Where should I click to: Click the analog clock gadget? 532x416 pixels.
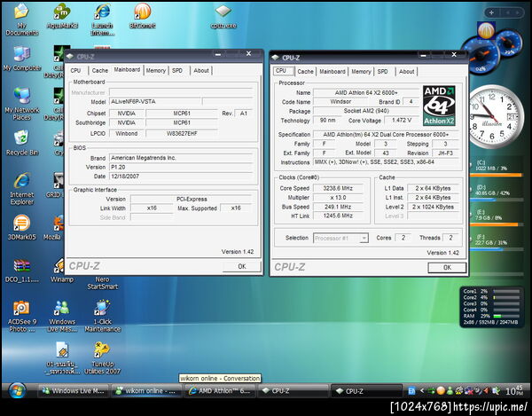click(495, 117)
